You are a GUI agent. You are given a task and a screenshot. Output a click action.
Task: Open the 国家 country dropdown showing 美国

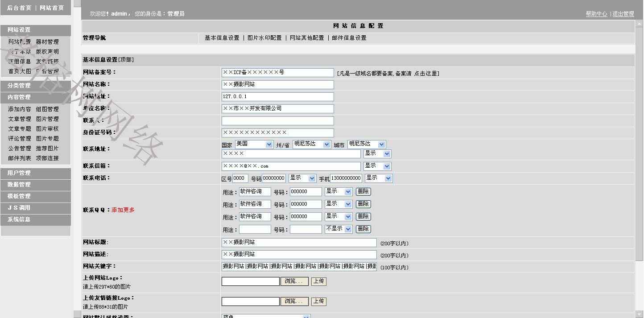[x=254, y=144]
